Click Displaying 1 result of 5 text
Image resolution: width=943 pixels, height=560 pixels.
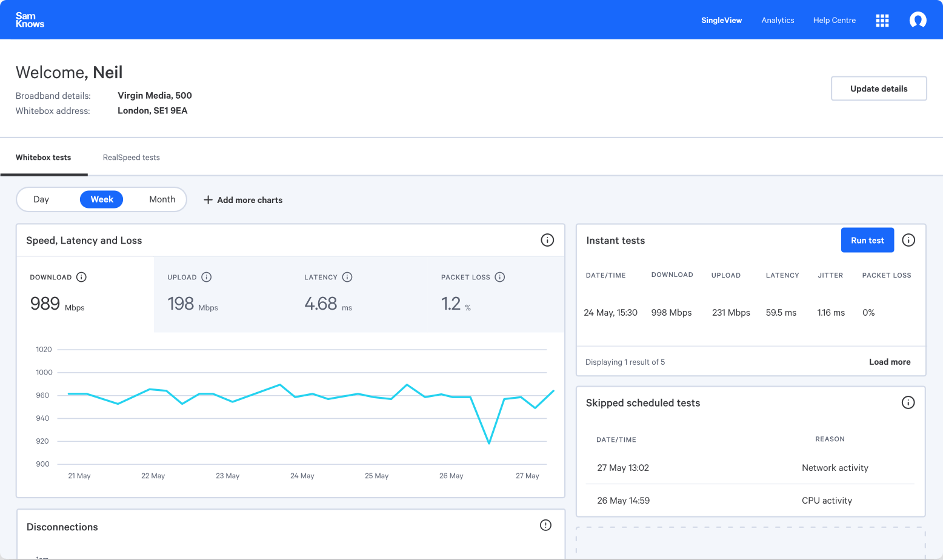[625, 362]
